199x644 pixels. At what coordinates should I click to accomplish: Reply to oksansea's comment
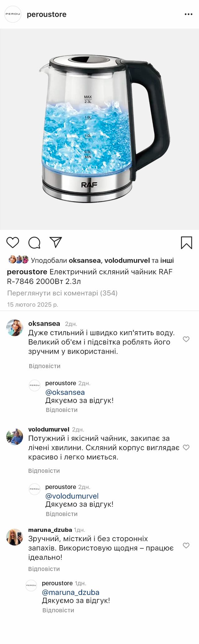(44, 366)
